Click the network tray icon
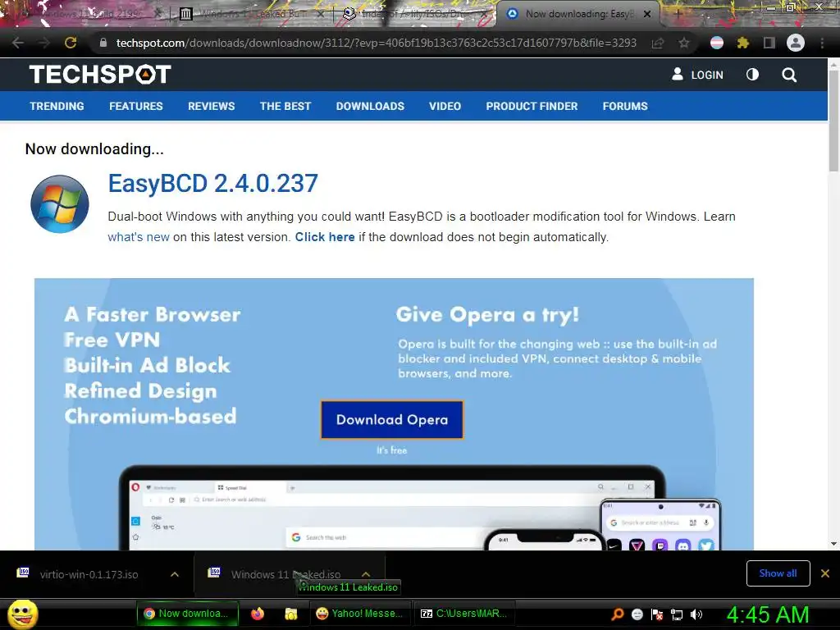Viewport: 840px width, 630px height. point(677,614)
